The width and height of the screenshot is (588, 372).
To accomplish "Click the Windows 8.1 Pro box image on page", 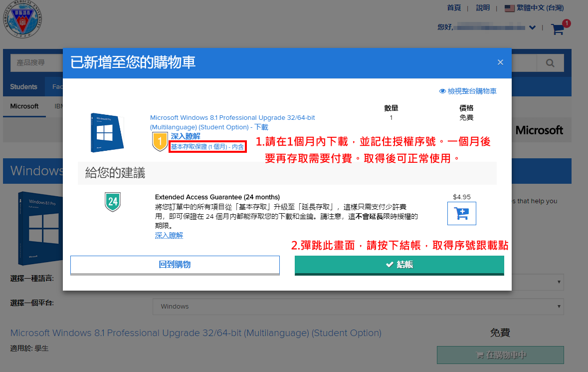I will point(39,228).
